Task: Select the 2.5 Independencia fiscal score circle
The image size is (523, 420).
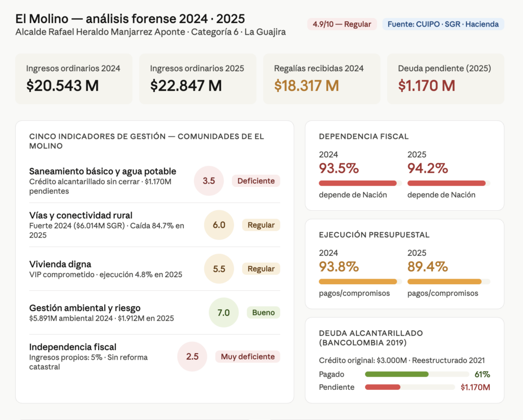Action: [192, 357]
